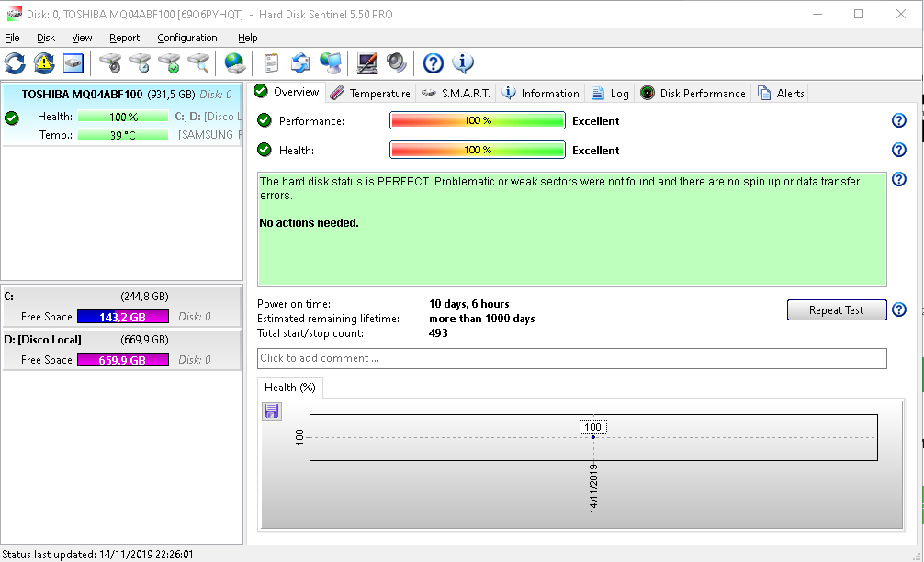
Task: Open the monitor with screwdriver configuration icon
Action: click(x=367, y=63)
